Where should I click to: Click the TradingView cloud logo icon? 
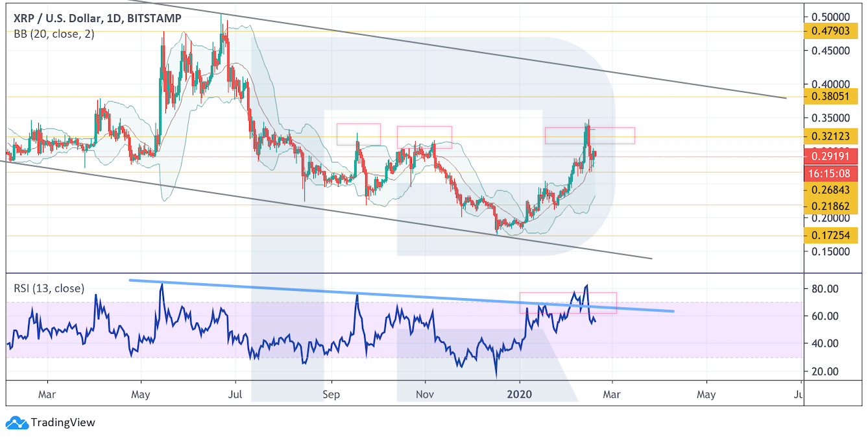18,423
